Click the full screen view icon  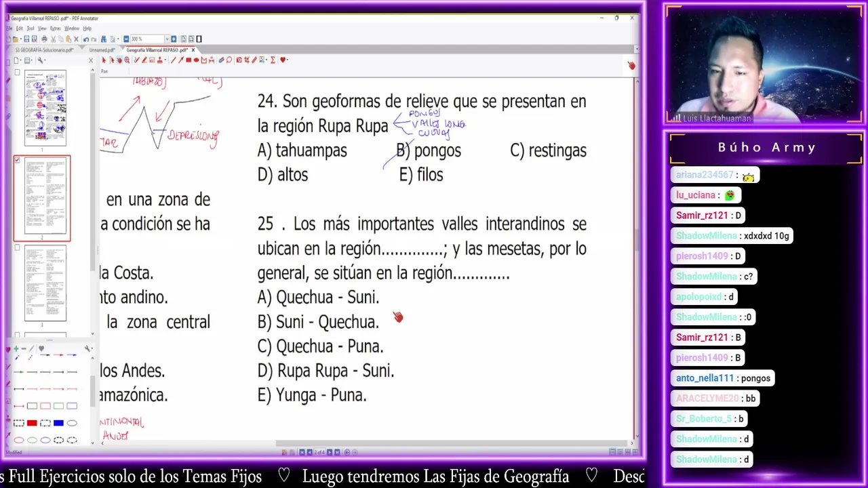click(x=199, y=39)
